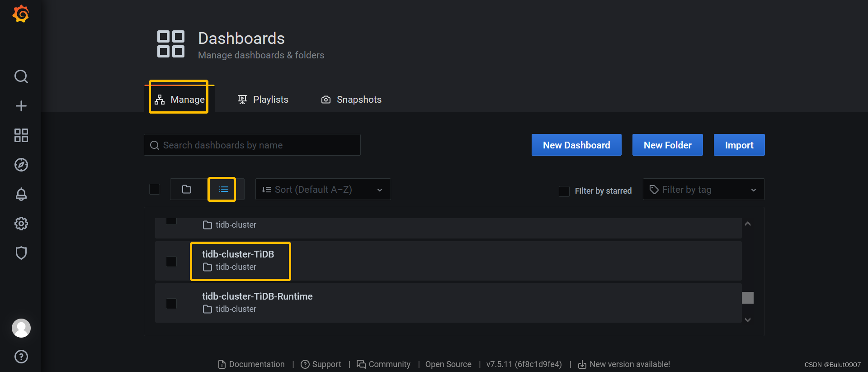Open the Help question mark icon
Viewport: 868px width, 372px height.
pyautogui.click(x=21, y=357)
